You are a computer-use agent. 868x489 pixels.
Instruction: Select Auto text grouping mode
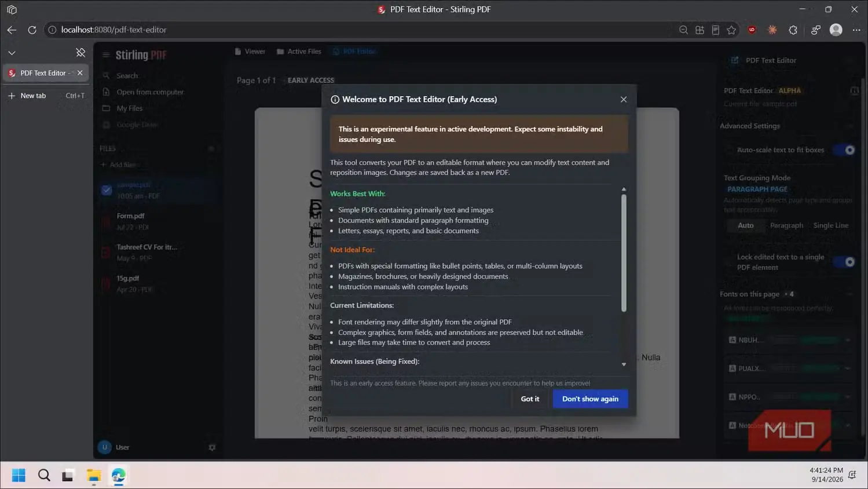click(x=746, y=225)
